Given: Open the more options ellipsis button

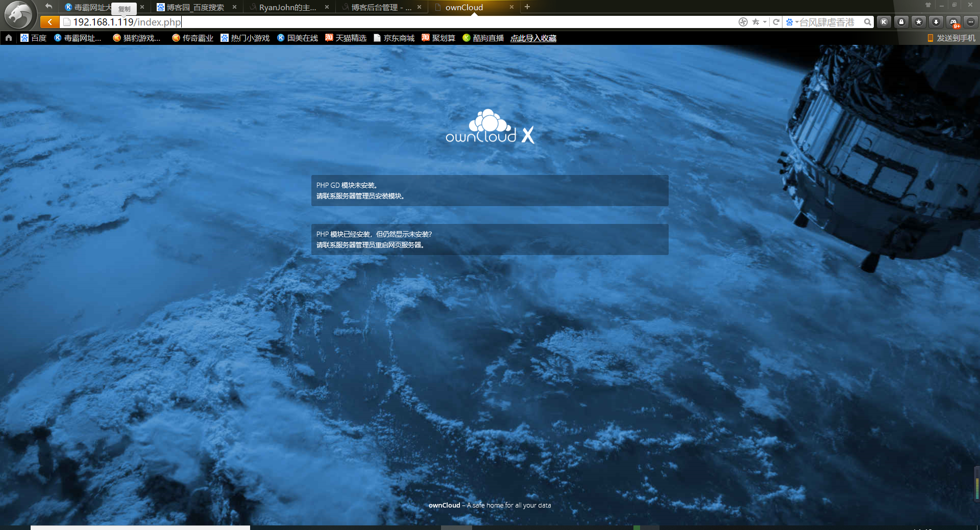Looking at the screenshot, I should point(971,22).
